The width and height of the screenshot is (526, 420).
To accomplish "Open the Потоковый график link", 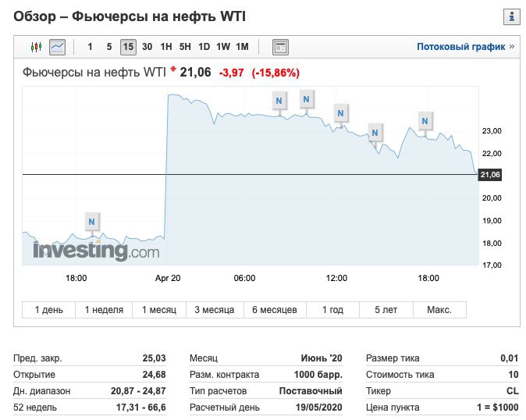I will pyautogui.click(x=460, y=47).
